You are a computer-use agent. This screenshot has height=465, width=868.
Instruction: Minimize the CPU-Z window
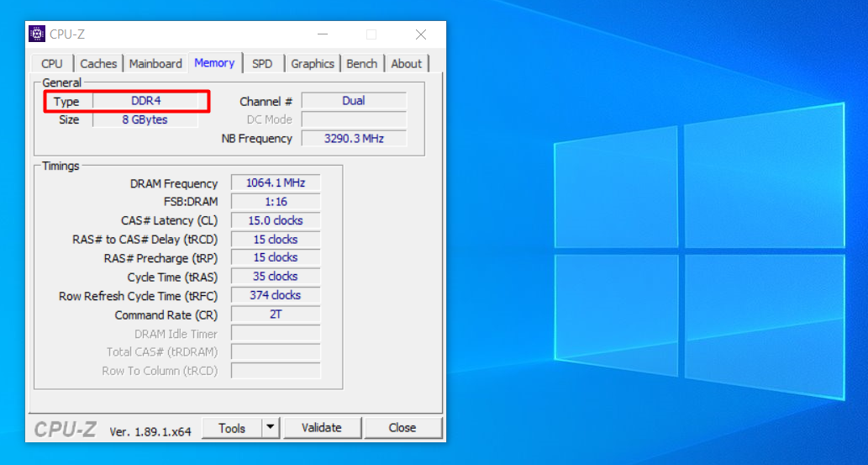pos(324,34)
